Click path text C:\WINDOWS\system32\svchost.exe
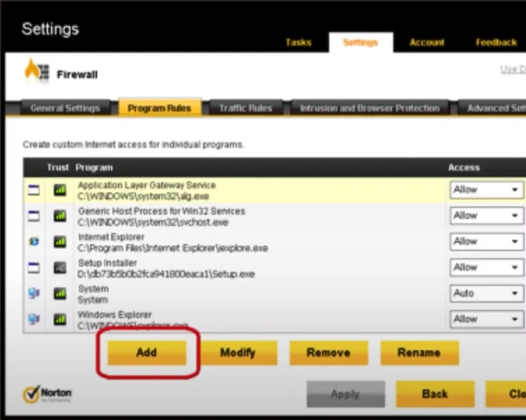The height and width of the screenshot is (420, 526). [x=153, y=223]
